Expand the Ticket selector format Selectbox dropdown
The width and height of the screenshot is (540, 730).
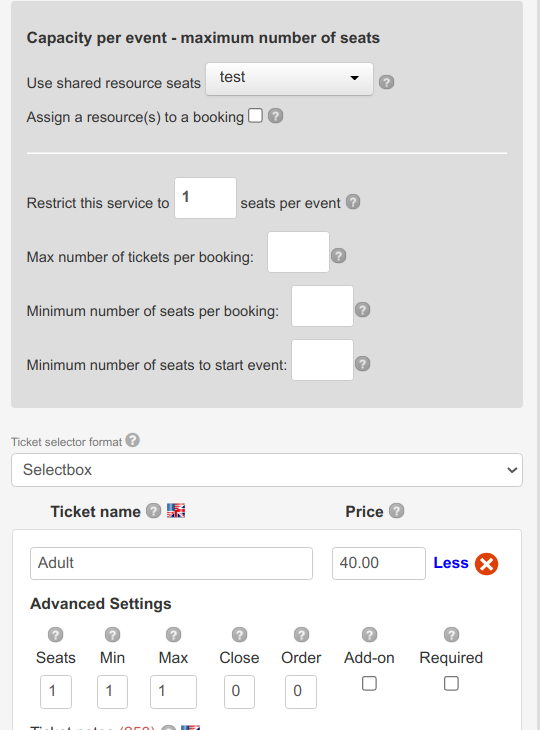pyautogui.click(x=267, y=470)
